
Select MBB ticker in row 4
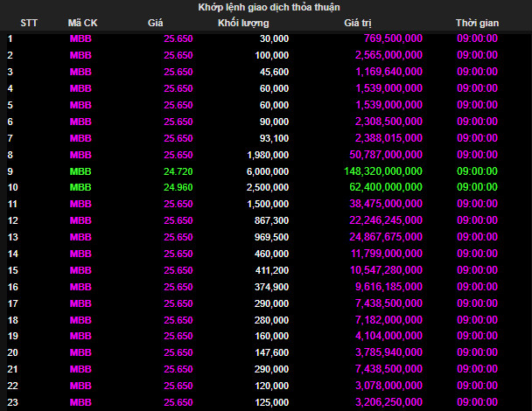point(80,88)
